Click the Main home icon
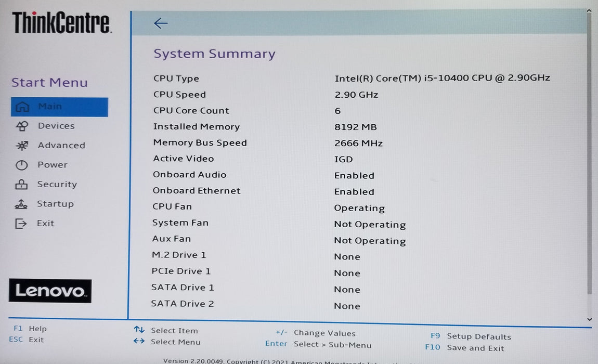 pyautogui.click(x=22, y=107)
